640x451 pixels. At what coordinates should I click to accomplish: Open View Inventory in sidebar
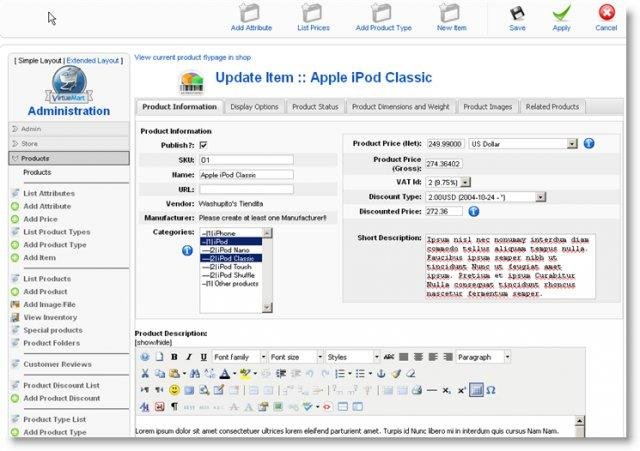coord(50,317)
